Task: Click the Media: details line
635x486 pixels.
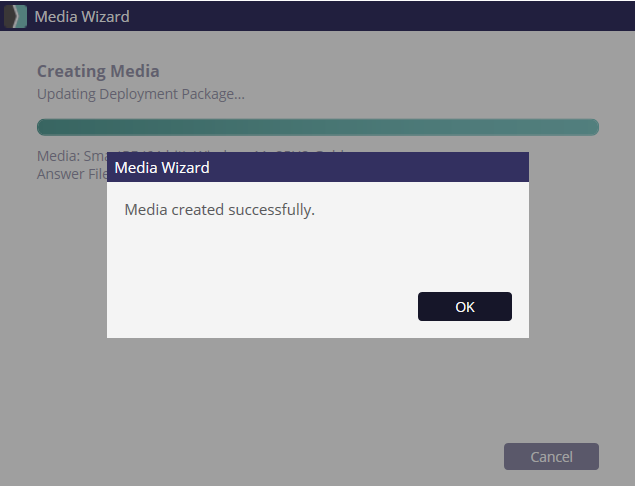Action: (x=72, y=156)
